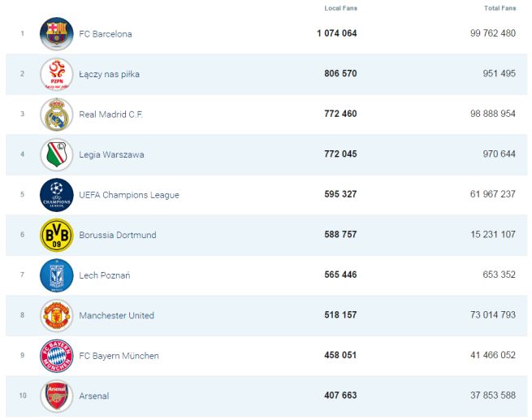Click the Borussia Dortmund BVB logo
The height and width of the screenshot is (420, 532).
point(57,235)
